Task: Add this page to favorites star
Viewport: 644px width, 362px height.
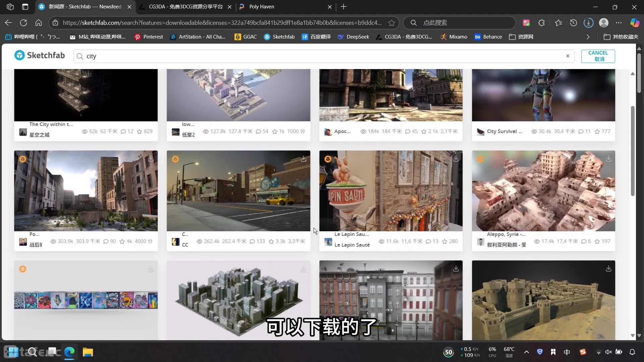Action: click(391, 23)
